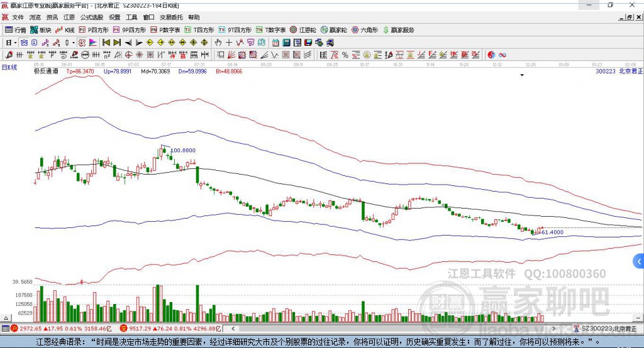Click the first yellow diamond arrow icon
Image resolution: width=644 pixels, height=348 pixels.
[x=150, y=43]
